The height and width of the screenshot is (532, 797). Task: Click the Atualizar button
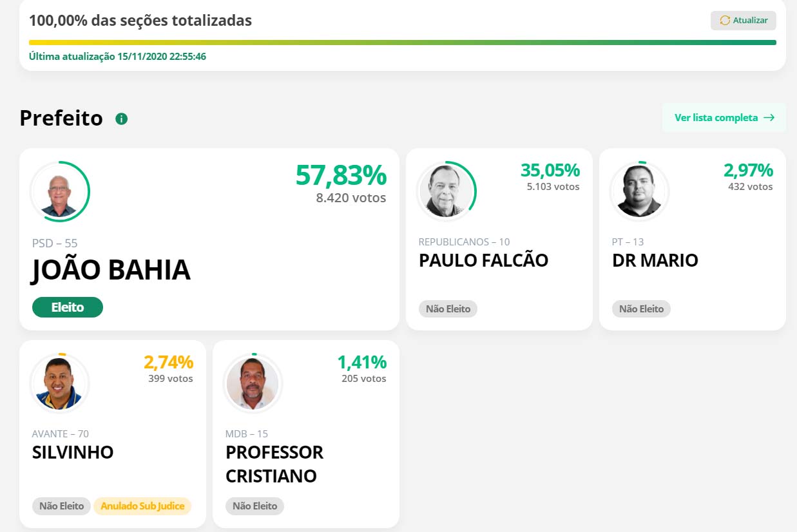[x=744, y=21]
